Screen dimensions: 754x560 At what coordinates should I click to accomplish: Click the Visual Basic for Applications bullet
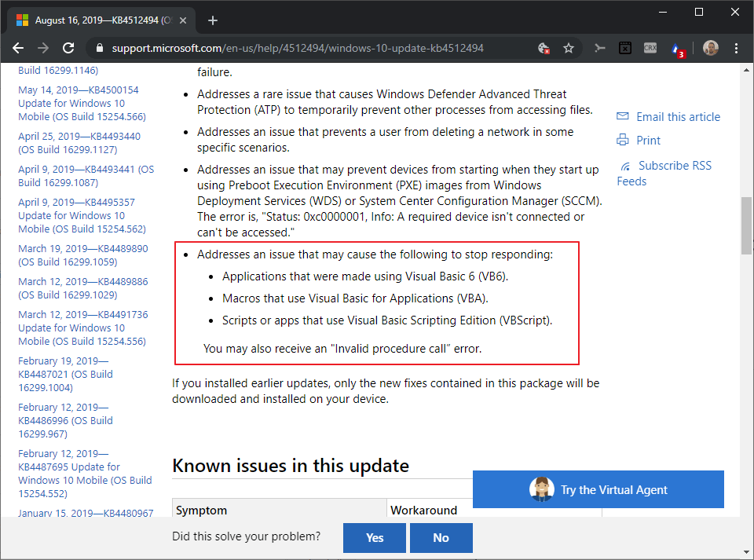355,298
